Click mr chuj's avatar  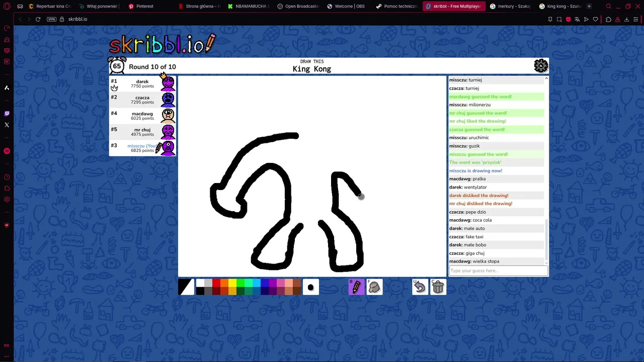point(168,132)
